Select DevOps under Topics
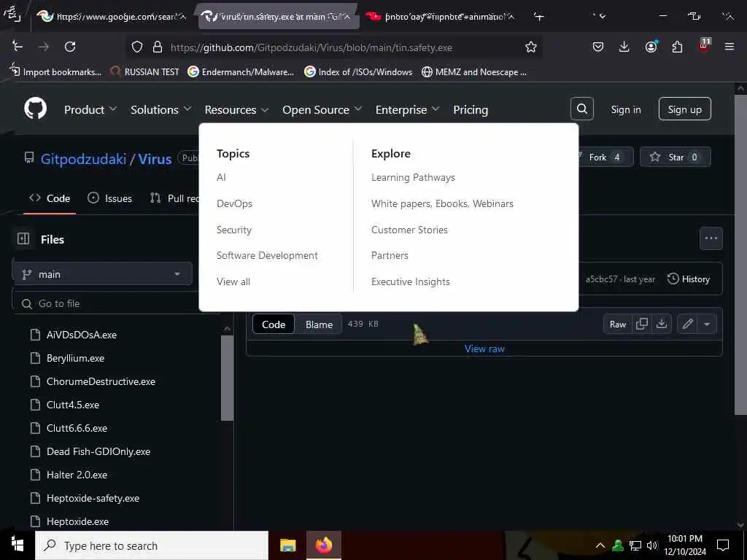 (234, 203)
